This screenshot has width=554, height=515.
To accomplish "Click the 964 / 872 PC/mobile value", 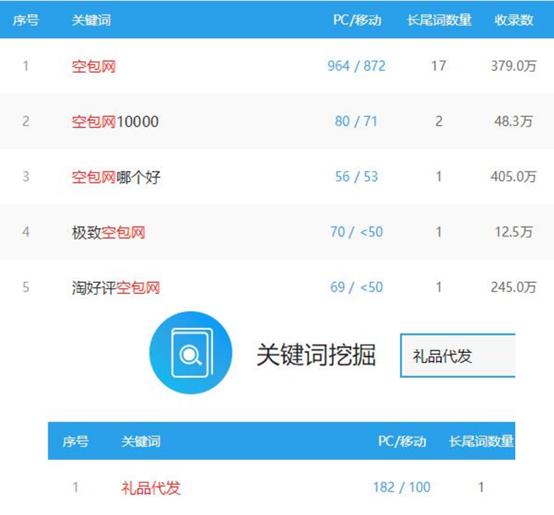I will pyautogui.click(x=356, y=66).
